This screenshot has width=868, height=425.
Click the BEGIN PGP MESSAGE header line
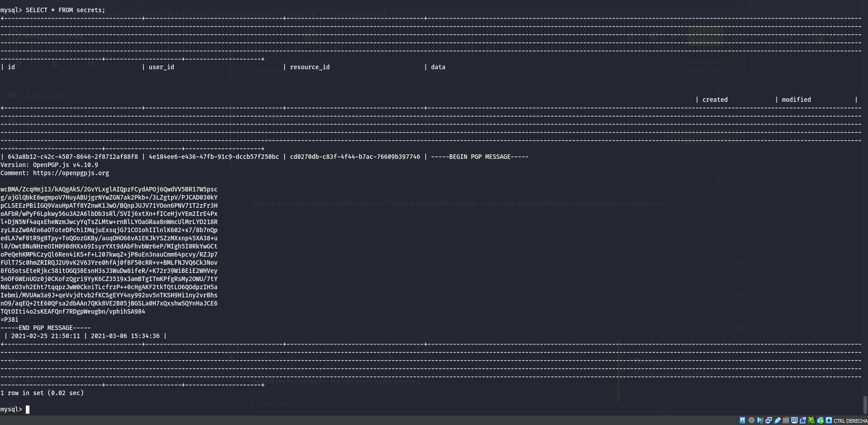(x=479, y=157)
